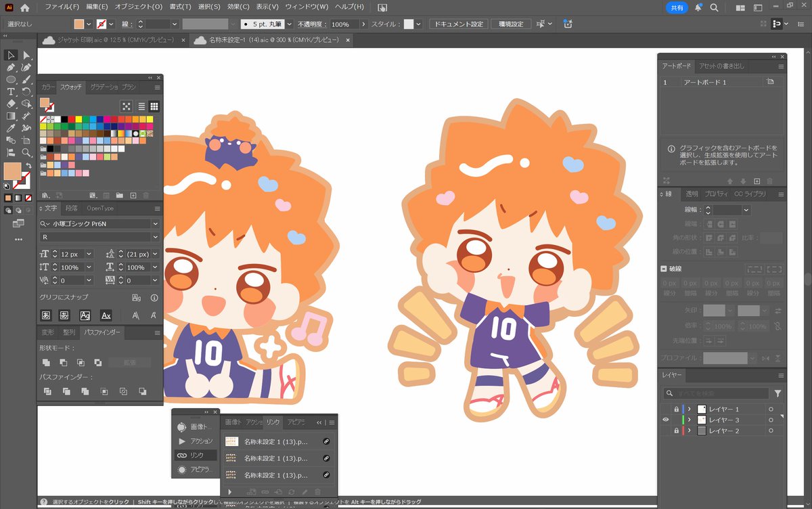This screenshot has height=509, width=812.
Task: Select the Paintbrush tool
Action: [x=26, y=79]
